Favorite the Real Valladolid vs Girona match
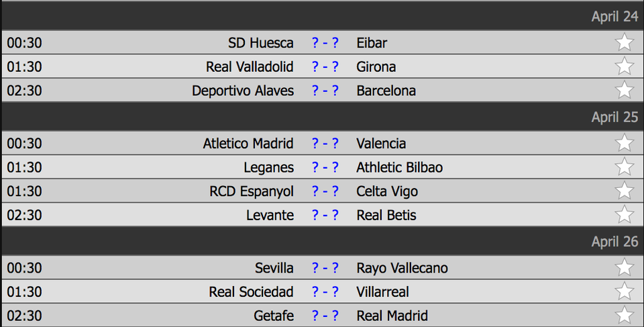 pyautogui.click(x=624, y=66)
